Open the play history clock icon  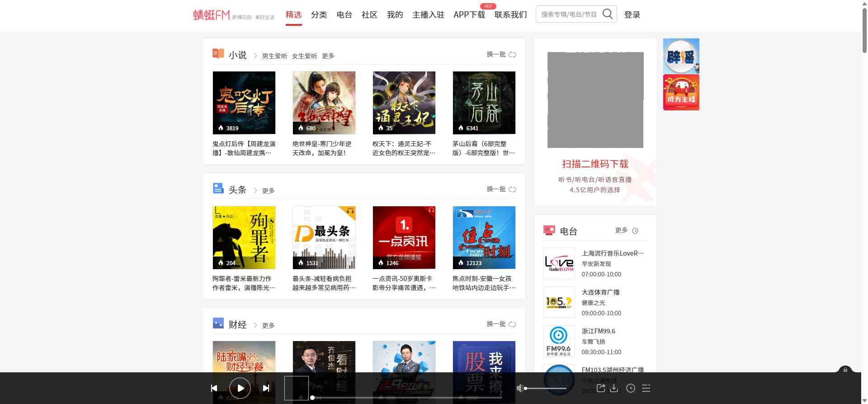click(631, 388)
